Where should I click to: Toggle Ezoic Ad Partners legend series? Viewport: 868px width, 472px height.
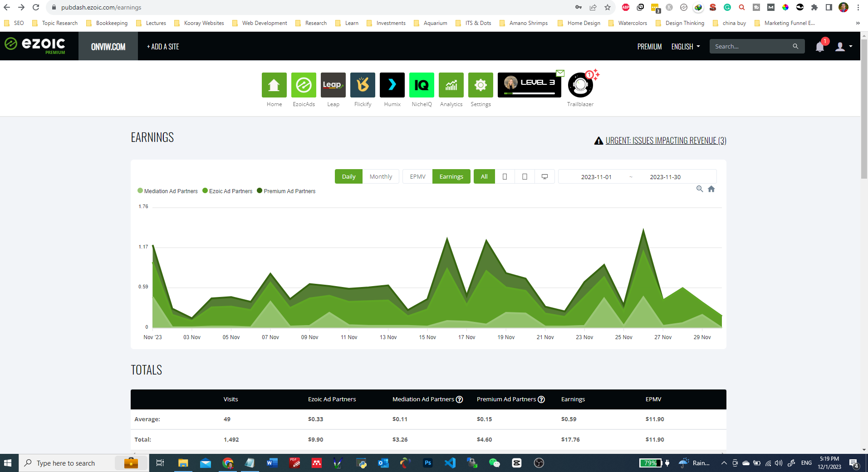pyautogui.click(x=227, y=191)
